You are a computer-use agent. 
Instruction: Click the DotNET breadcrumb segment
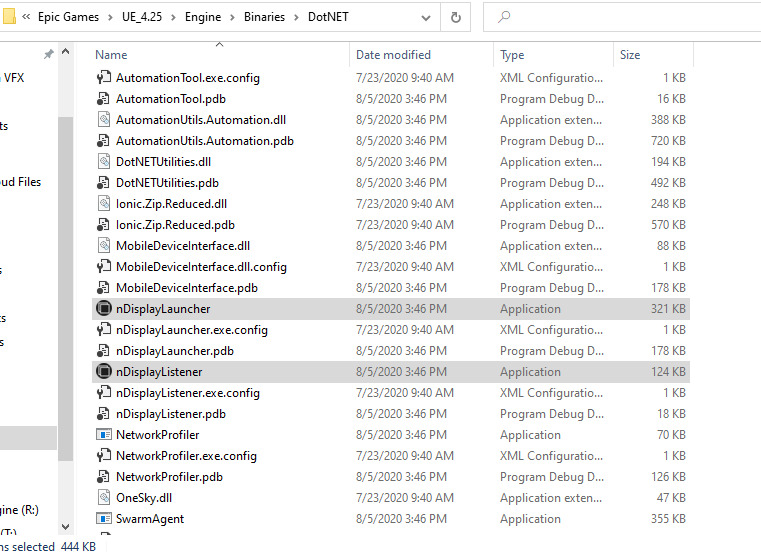tap(328, 17)
